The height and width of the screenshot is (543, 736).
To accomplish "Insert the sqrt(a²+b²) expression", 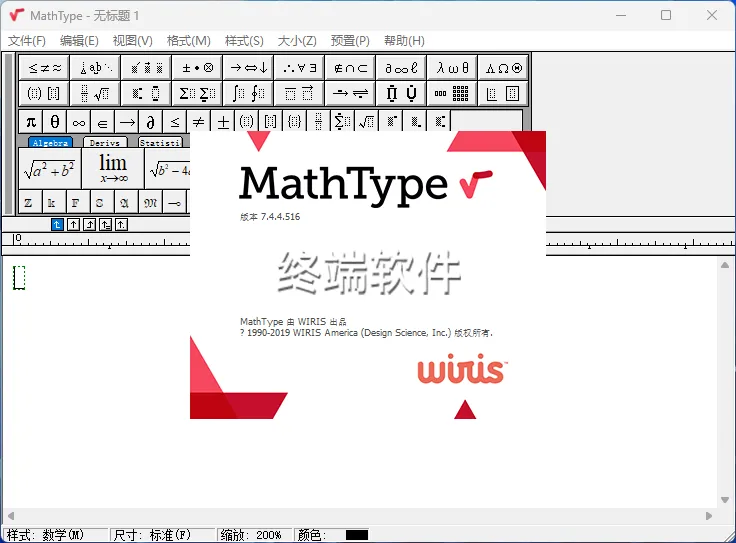I will pyautogui.click(x=50, y=168).
